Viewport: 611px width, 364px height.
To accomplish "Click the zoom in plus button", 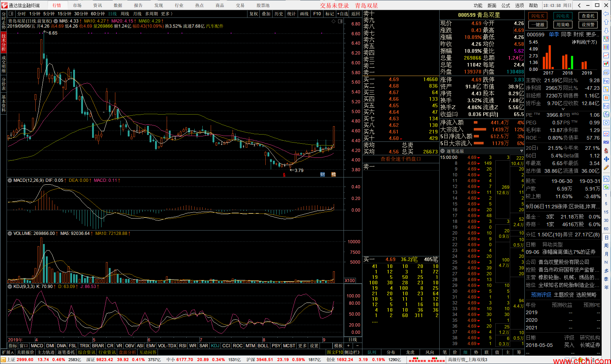I will point(348,345).
